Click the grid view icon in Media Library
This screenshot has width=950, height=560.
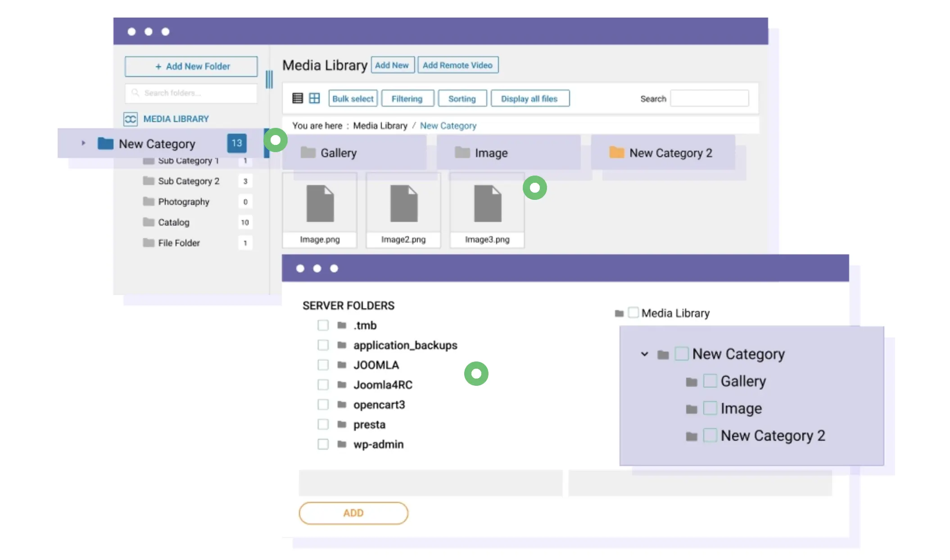[313, 98]
